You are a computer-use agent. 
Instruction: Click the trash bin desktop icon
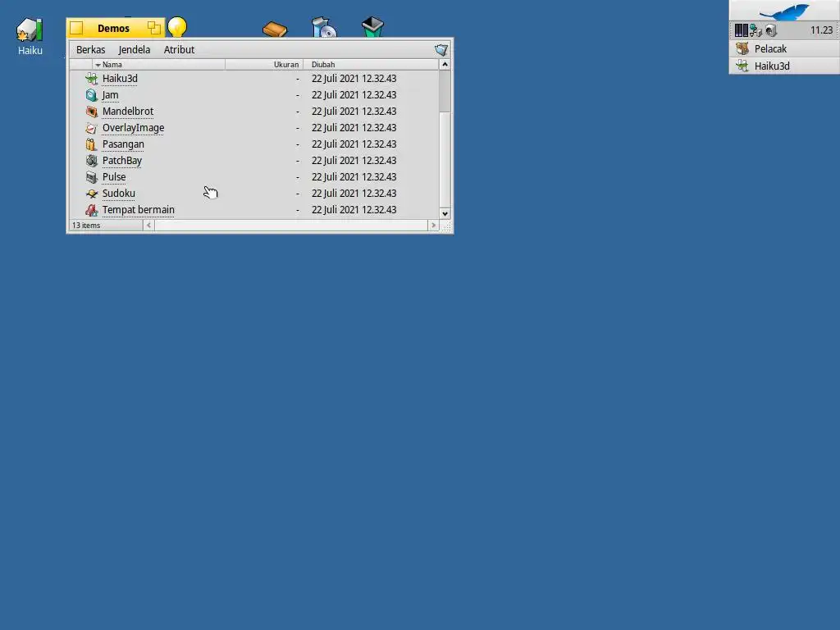click(x=373, y=27)
